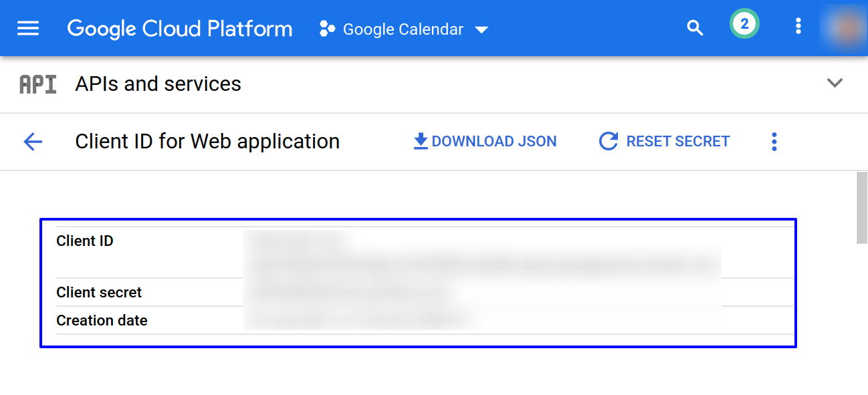Click the API icon beside APIs and services
This screenshot has height=395, width=868.
point(37,84)
